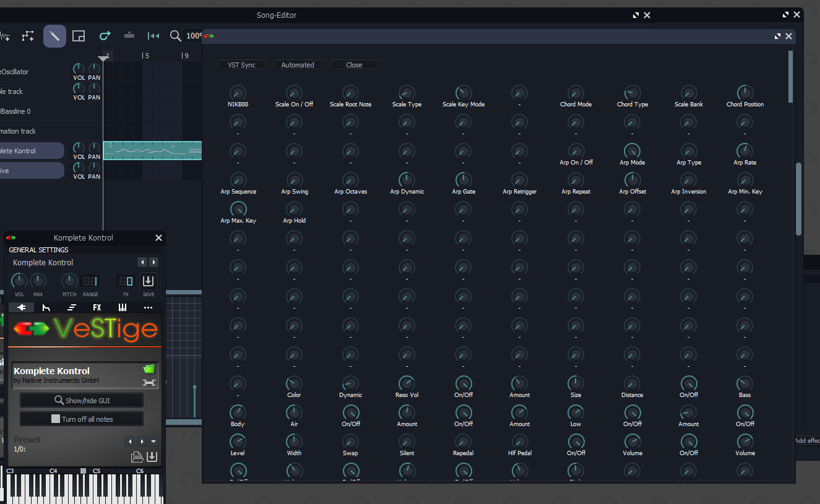
Task: Click the Chord Position knob
Action: coord(744,93)
